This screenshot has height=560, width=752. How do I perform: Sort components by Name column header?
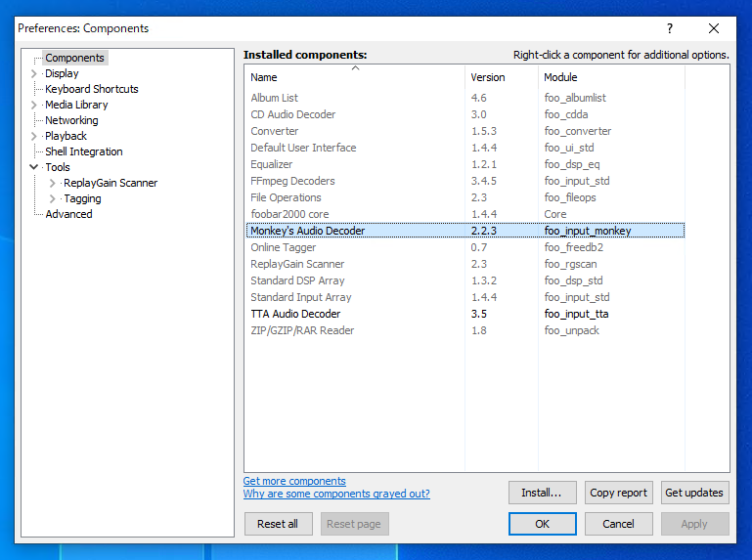click(x=355, y=77)
